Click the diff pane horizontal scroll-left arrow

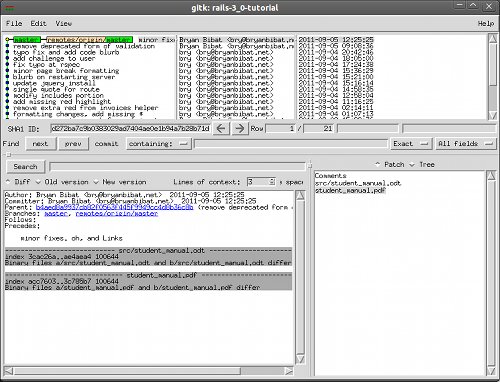(9, 371)
